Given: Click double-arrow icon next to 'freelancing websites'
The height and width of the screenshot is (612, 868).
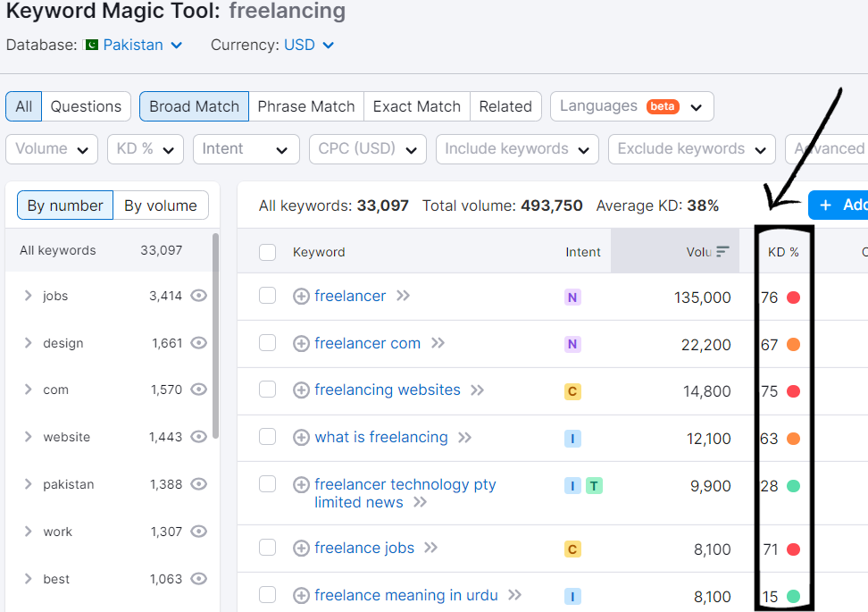Looking at the screenshot, I should click(x=478, y=390).
